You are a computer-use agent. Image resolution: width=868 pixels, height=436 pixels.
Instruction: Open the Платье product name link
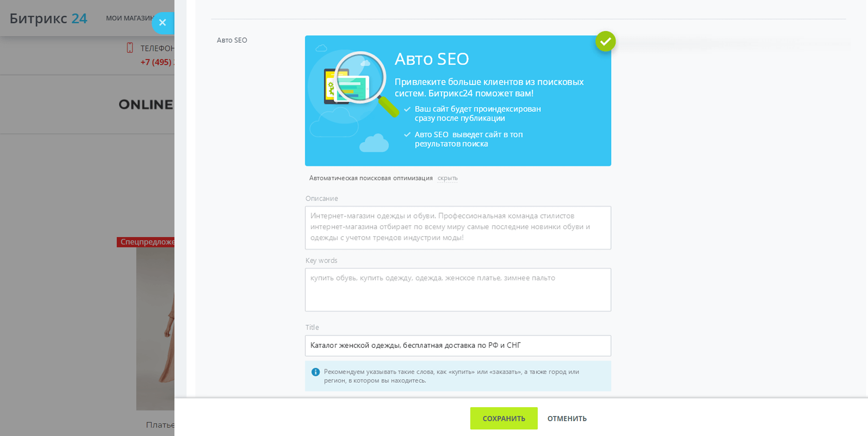point(160,425)
